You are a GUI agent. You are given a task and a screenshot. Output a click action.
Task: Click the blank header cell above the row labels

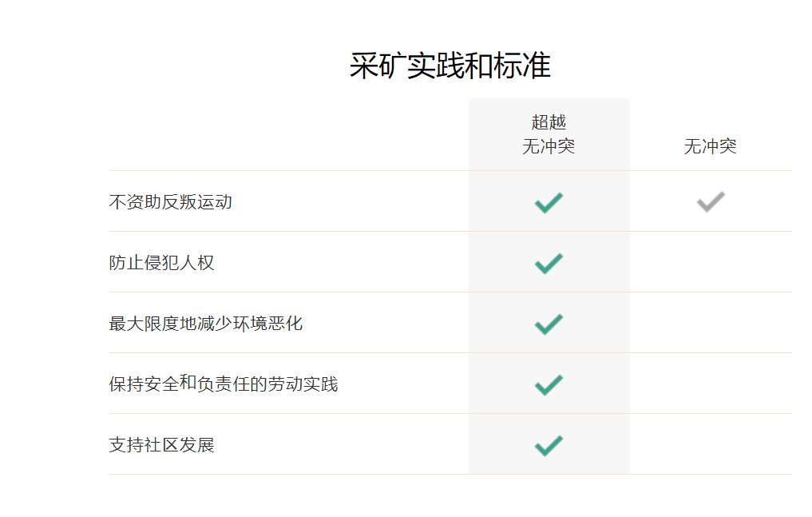coord(288,135)
